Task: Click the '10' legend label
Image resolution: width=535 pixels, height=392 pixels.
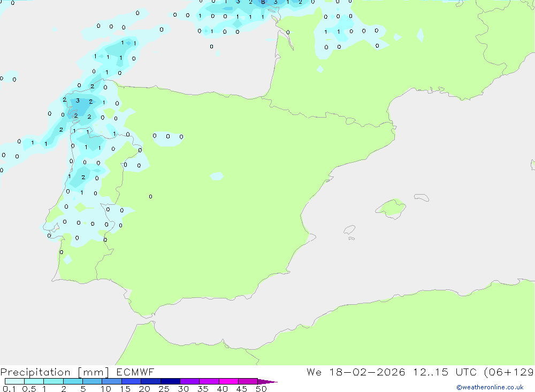Action: [x=106, y=389]
